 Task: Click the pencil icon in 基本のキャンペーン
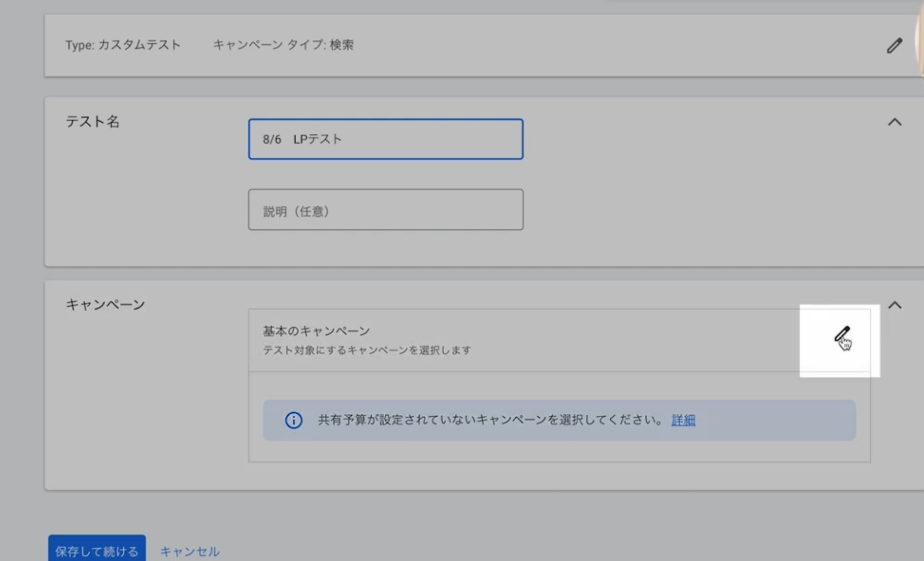842,334
